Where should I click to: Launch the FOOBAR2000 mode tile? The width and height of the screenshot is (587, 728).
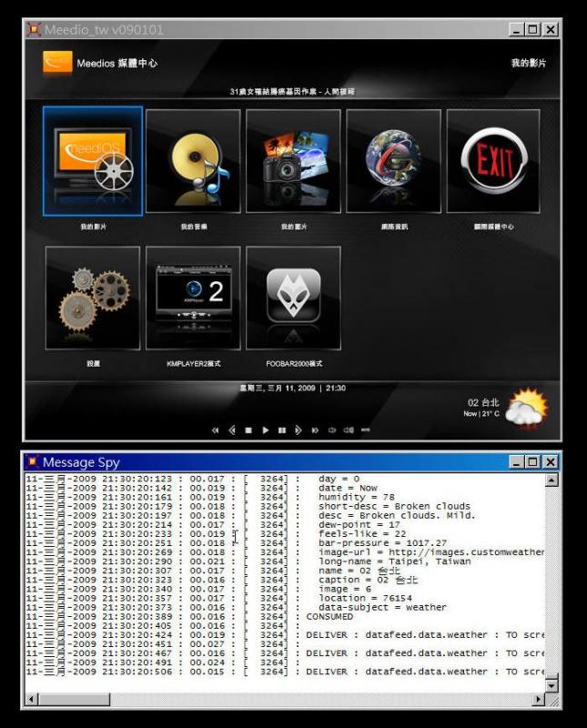point(293,298)
